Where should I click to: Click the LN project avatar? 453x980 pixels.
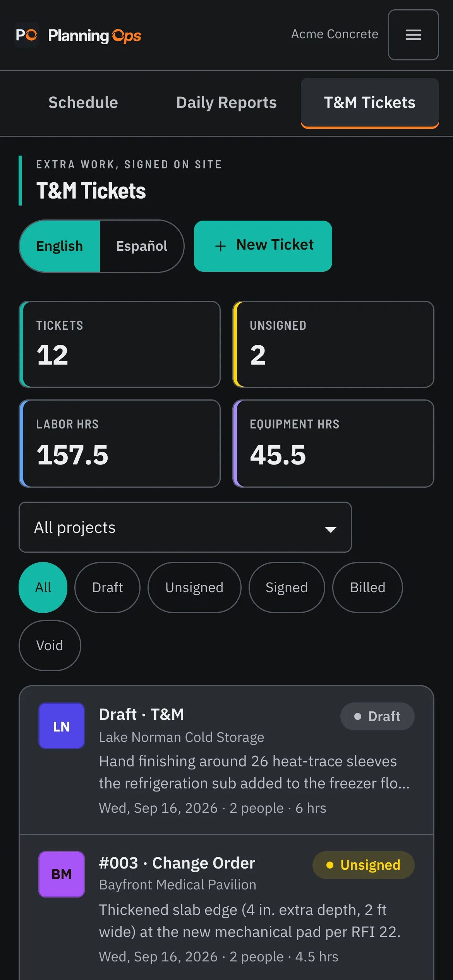(x=62, y=726)
